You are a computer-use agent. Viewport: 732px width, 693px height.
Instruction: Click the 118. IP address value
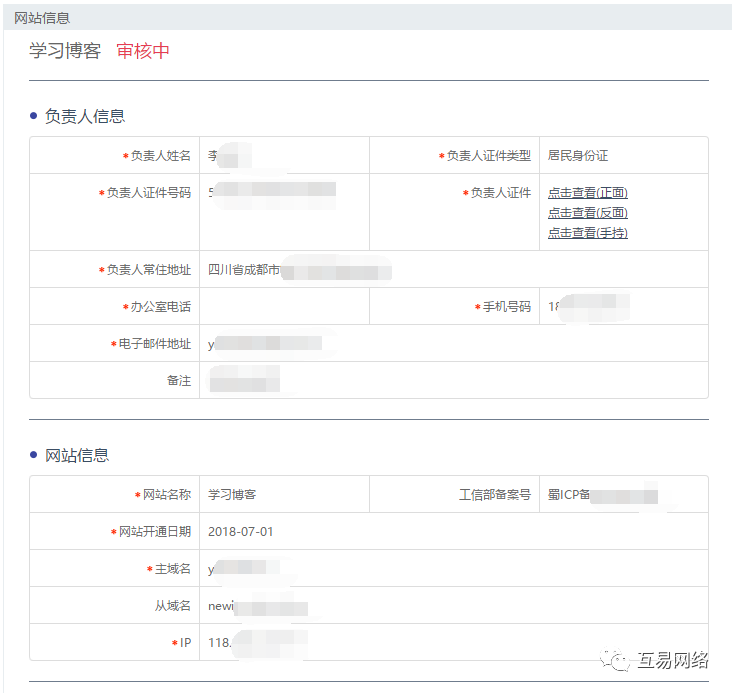point(219,643)
